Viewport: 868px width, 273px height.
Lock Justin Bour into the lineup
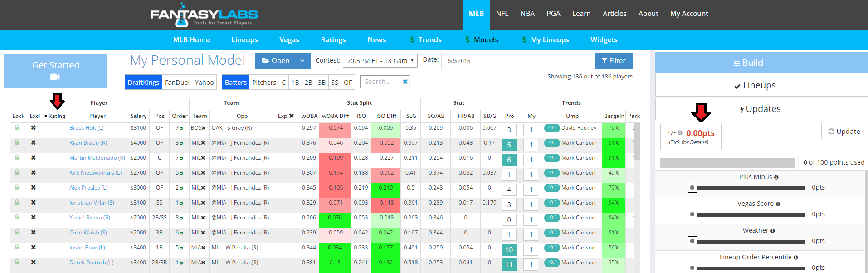(17, 247)
